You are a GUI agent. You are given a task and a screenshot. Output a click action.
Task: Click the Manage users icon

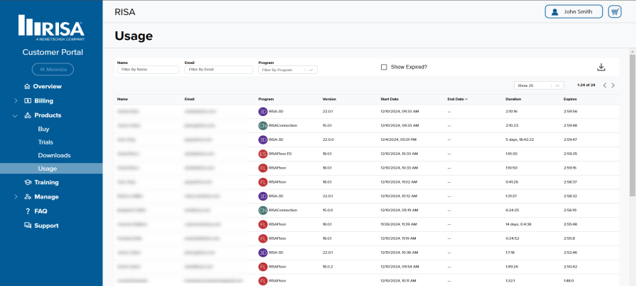(x=28, y=197)
